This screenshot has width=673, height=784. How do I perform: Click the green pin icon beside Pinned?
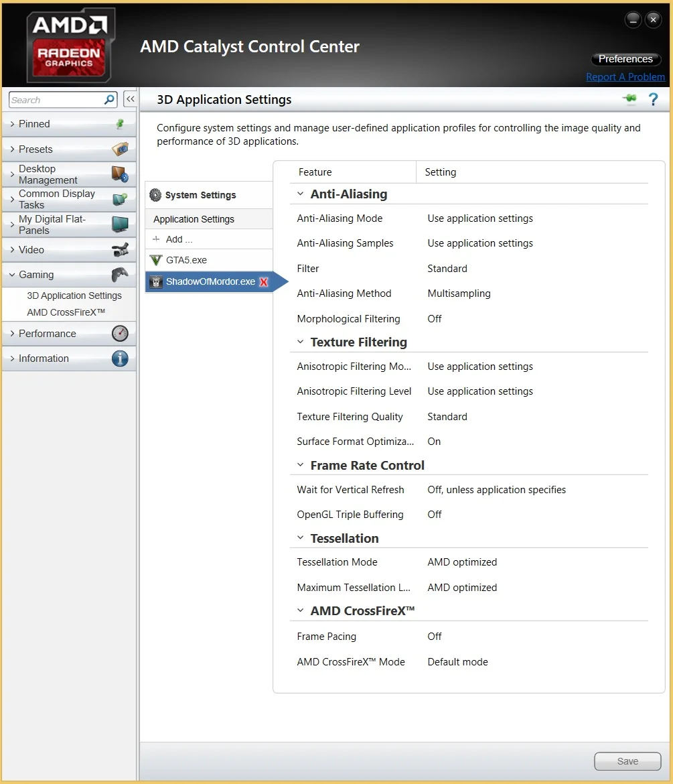120,124
